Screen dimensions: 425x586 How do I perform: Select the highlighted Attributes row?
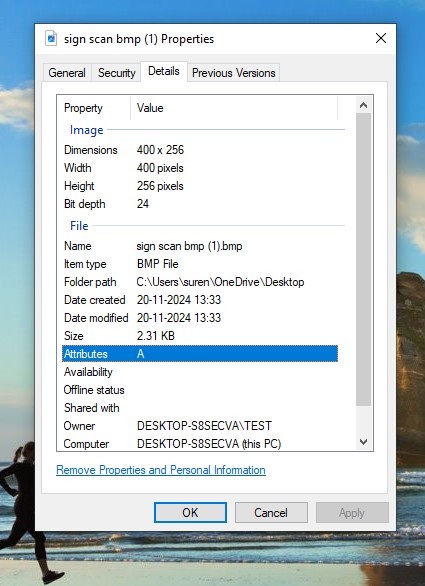200,354
